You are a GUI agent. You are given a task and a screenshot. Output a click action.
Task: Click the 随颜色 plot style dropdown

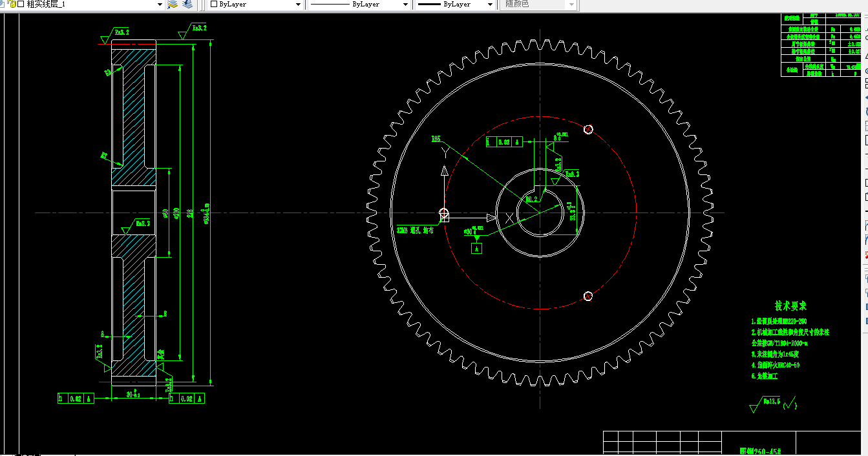[x=540, y=5]
